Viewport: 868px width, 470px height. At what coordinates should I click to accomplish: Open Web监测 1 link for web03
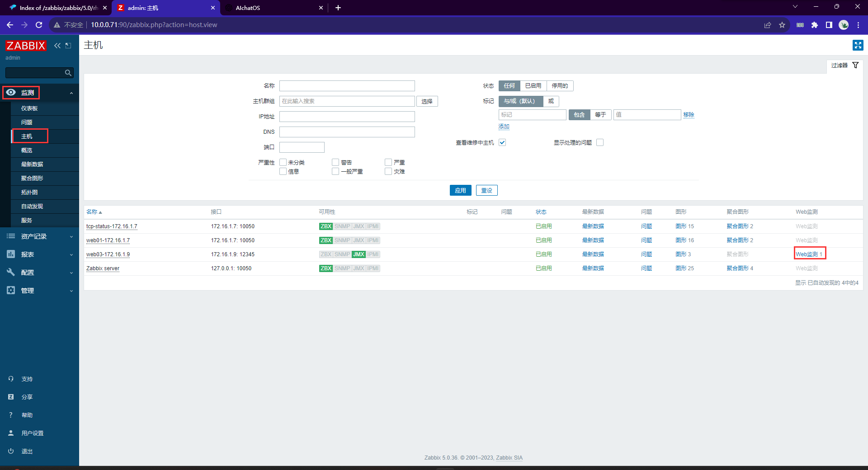tap(809, 254)
